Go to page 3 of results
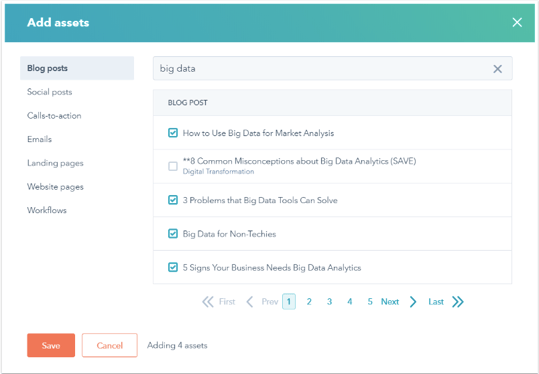The width and height of the screenshot is (539, 374). (329, 302)
